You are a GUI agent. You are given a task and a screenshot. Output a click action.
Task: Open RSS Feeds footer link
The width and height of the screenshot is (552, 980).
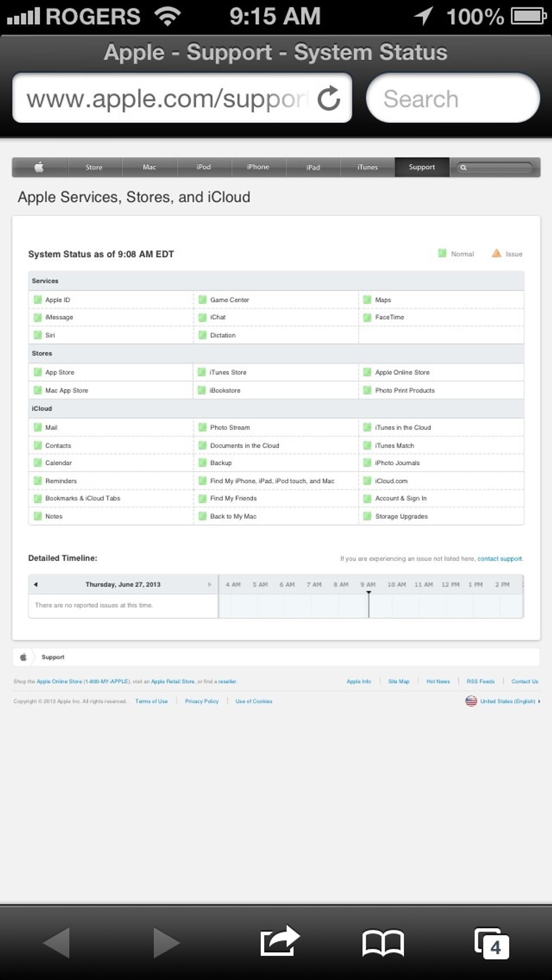coord(480,681)
